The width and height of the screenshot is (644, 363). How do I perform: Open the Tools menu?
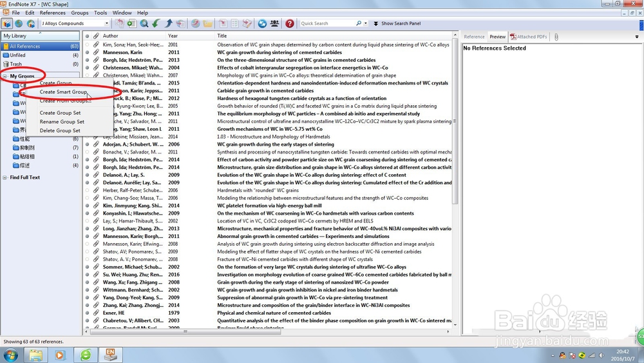tap(100, 13)
